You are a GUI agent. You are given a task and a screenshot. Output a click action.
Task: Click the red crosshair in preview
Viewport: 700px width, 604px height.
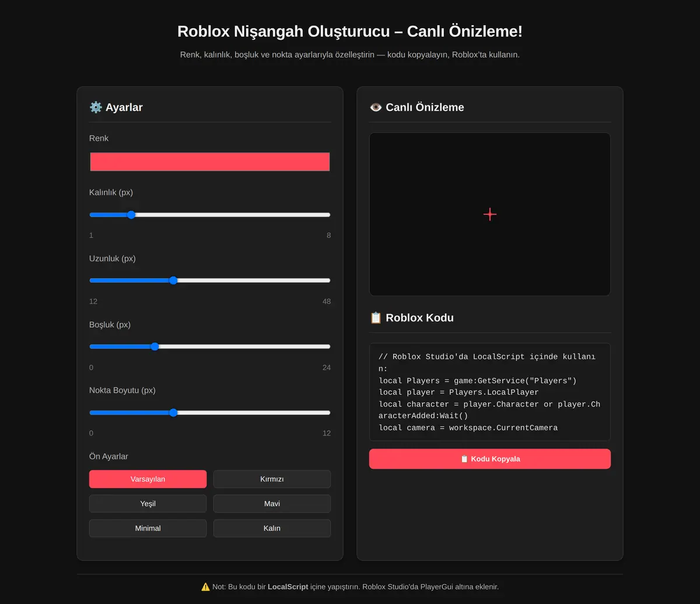(x=490, y=215)
